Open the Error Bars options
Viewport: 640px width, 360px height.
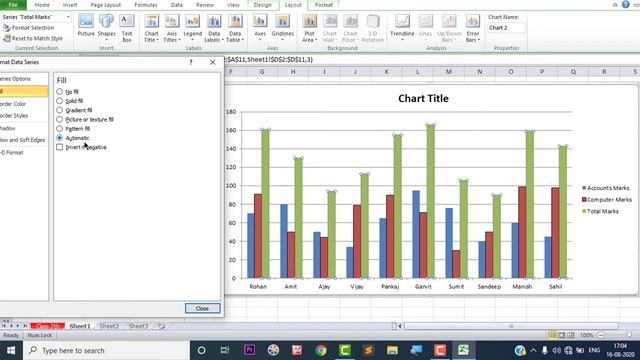pos(473,28)
